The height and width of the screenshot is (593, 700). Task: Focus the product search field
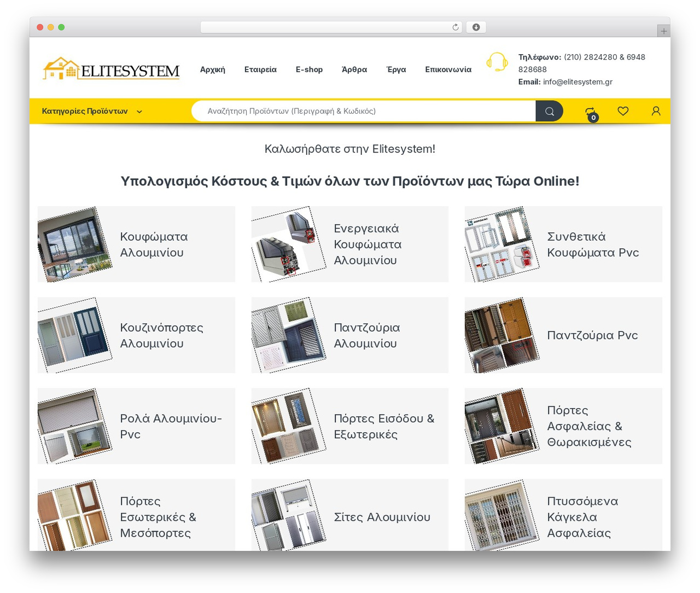coord(364,111)
